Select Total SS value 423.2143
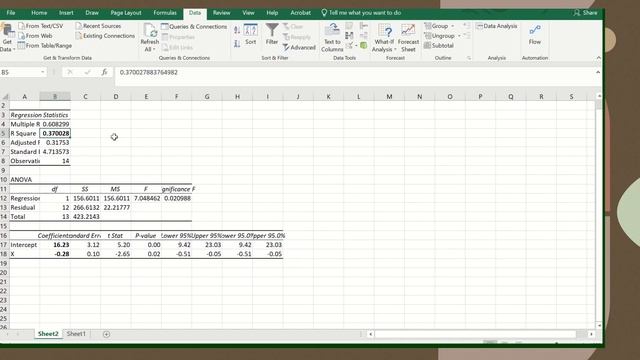The image size is (640, 360). [x=85, y=217]
